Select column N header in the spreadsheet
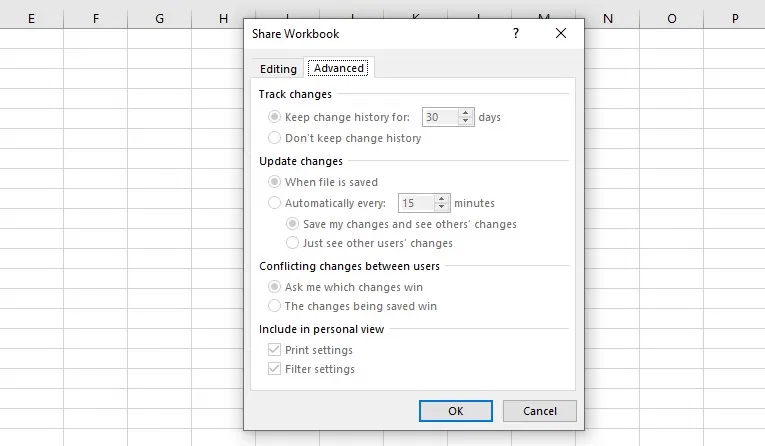Viewport: 765px width, 446px height. (608, 19)
